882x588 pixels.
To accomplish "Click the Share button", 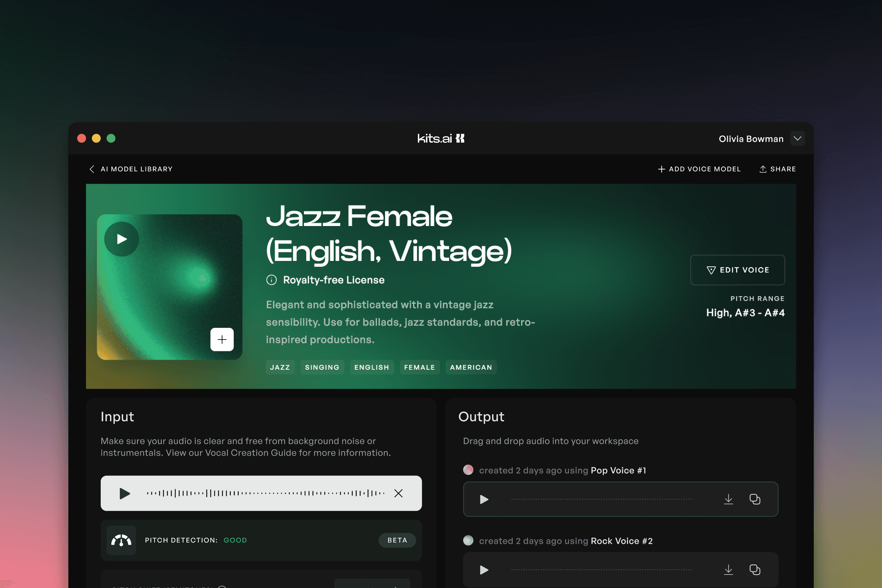I will coord(777,169).
